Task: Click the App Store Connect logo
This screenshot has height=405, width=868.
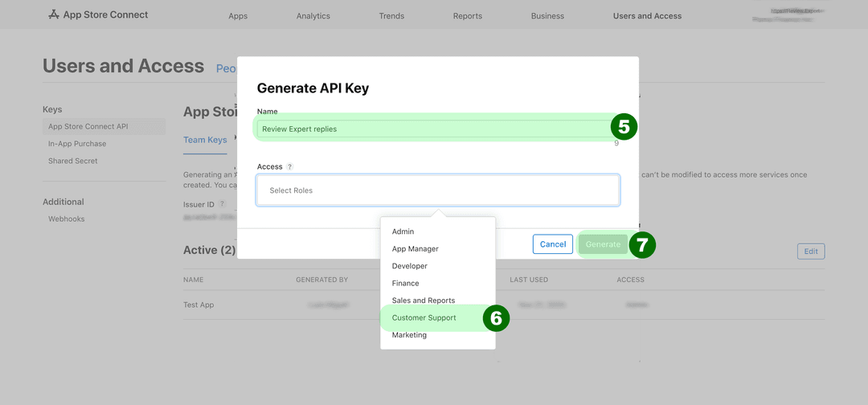Action: coord(98,15)
